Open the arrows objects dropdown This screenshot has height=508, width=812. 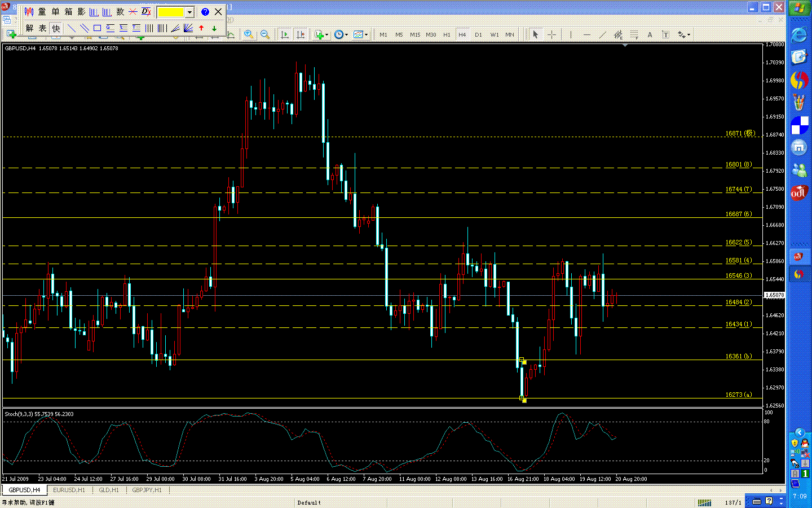coord(684,34)
